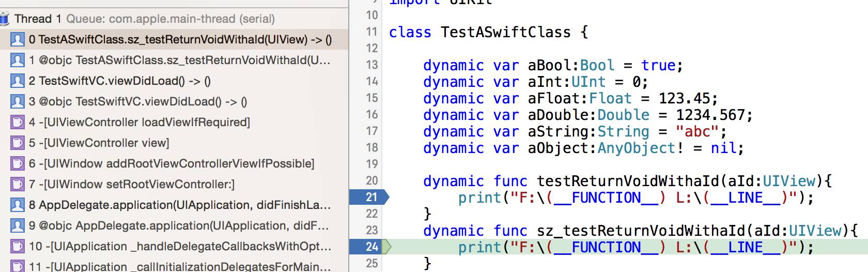Click the cup icon of frame 7
This screenshot has height=272, width=868.
pyautogui.click(x=18, y=184)
